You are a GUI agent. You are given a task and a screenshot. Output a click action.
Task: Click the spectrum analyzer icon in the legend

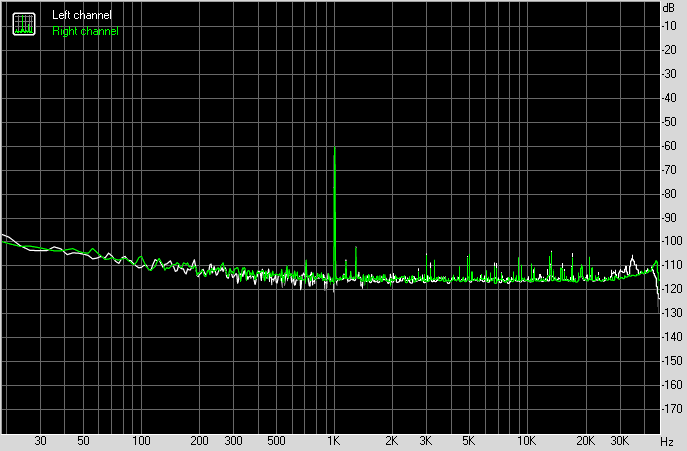point(24,24)
